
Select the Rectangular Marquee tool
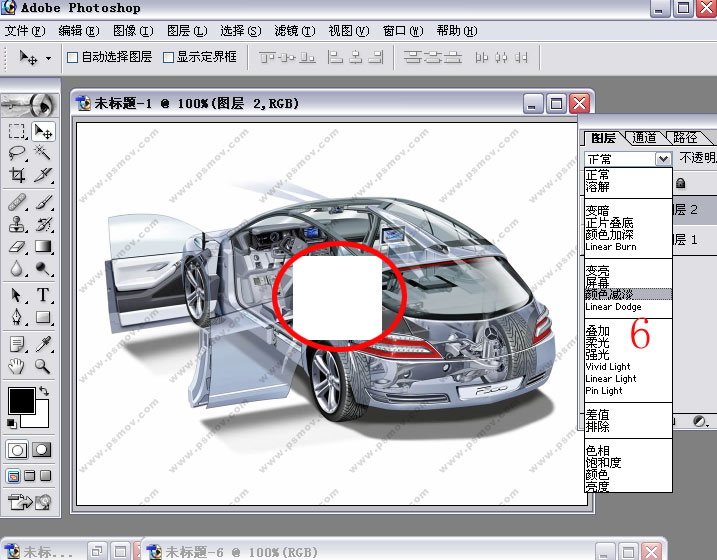[17, 132]
